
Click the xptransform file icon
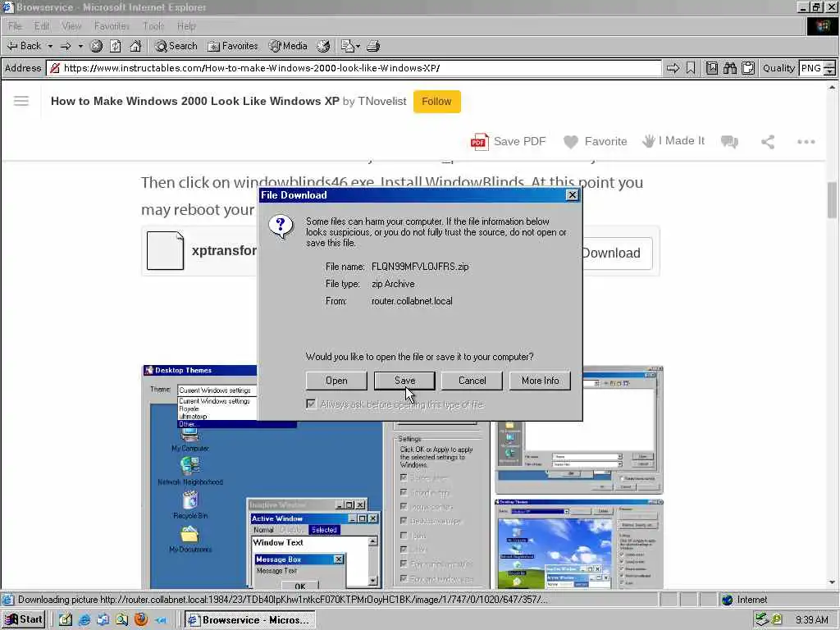tap(165, 251)
